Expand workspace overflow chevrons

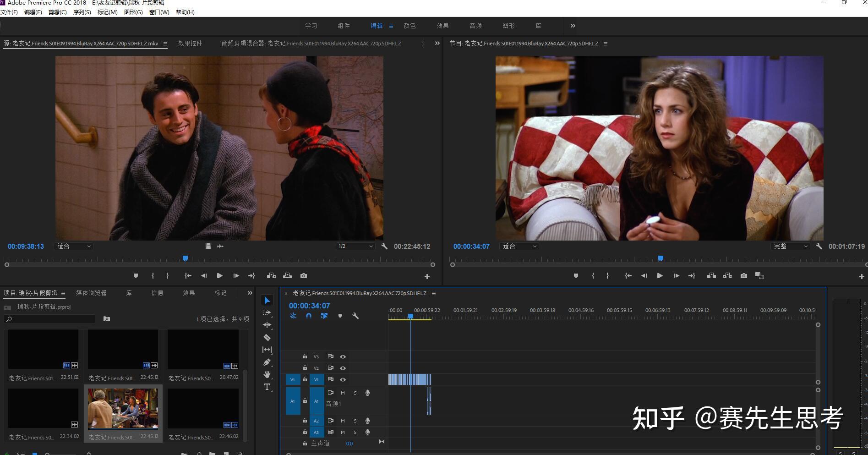coord(573,26)
